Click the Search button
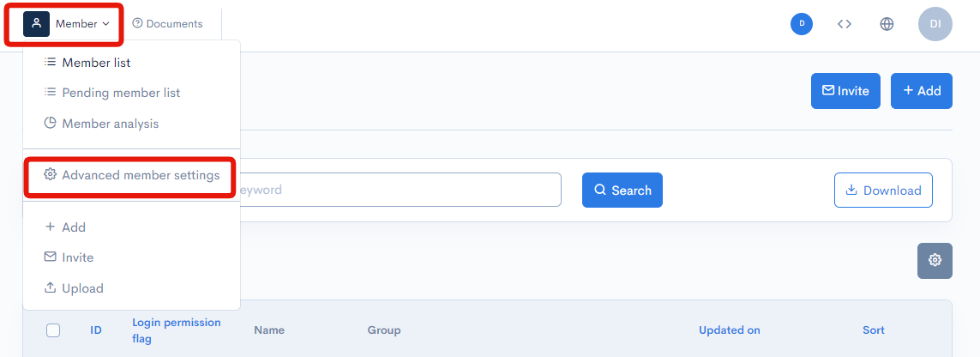Viewport: 980px width, 357px height. click(x=622, y=191)
